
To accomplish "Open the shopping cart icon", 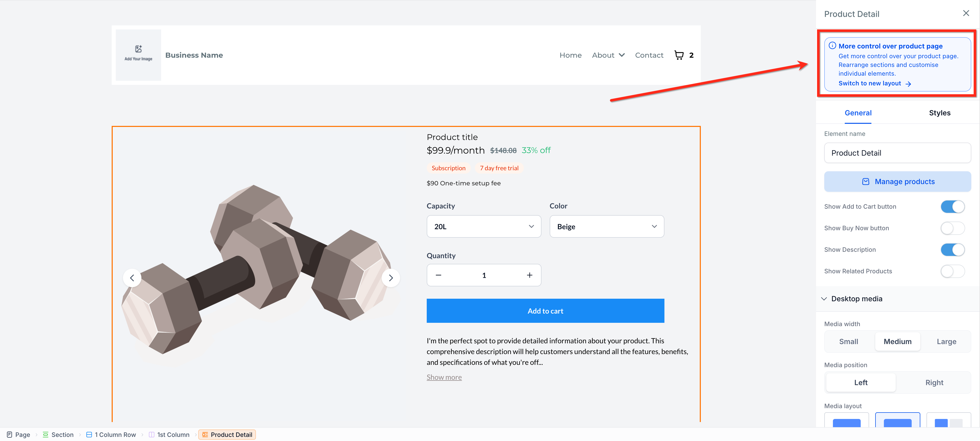I will [x=679, y=55].
